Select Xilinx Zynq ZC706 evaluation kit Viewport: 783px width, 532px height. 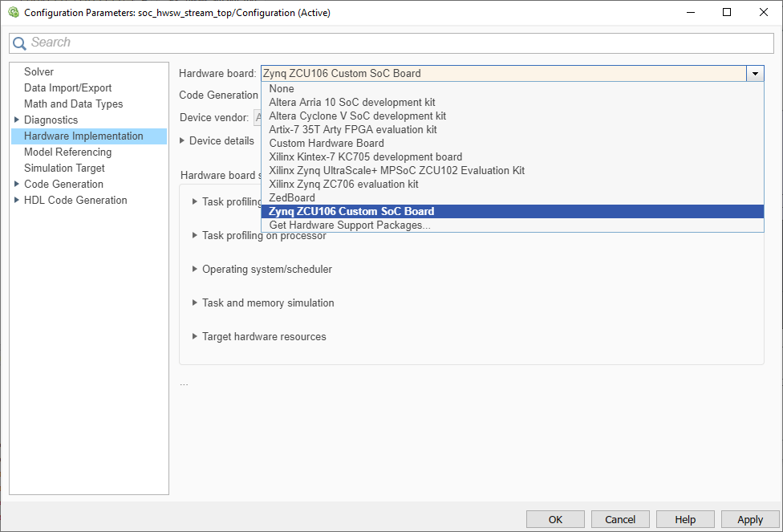click(x=513, y=184)
